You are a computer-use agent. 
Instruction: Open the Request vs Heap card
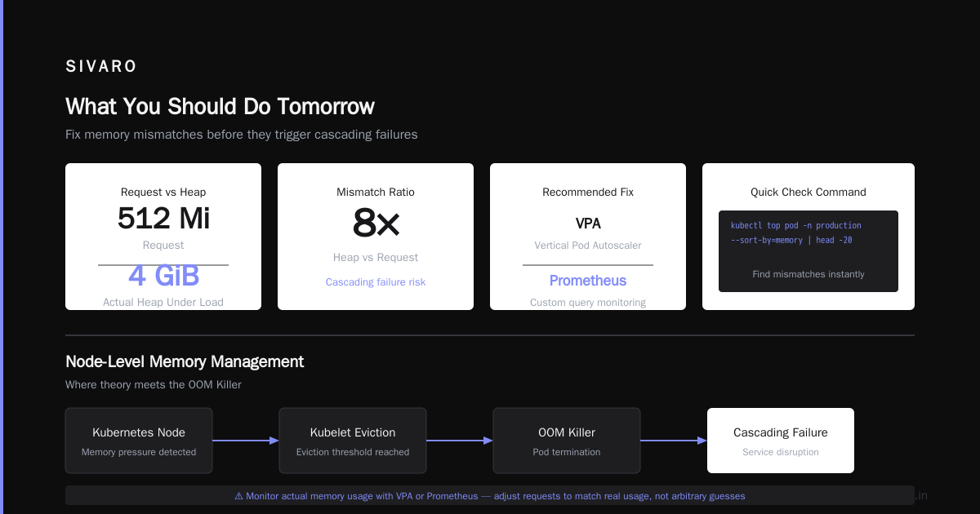(x=163, y=237)
